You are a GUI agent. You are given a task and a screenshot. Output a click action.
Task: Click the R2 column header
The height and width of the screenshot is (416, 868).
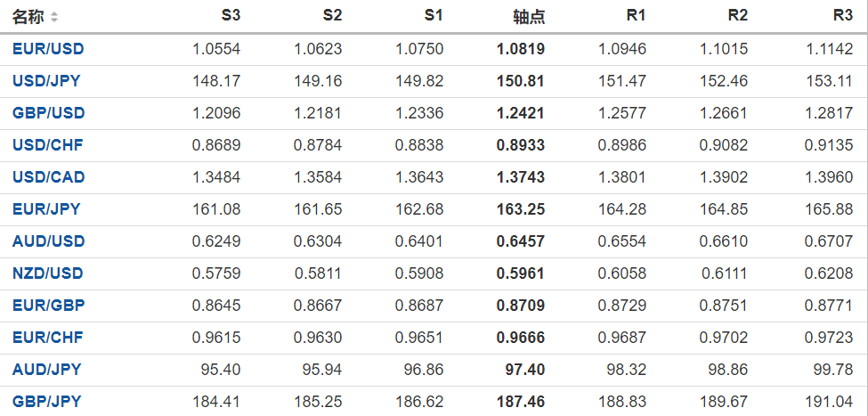(x=737, y=16)
